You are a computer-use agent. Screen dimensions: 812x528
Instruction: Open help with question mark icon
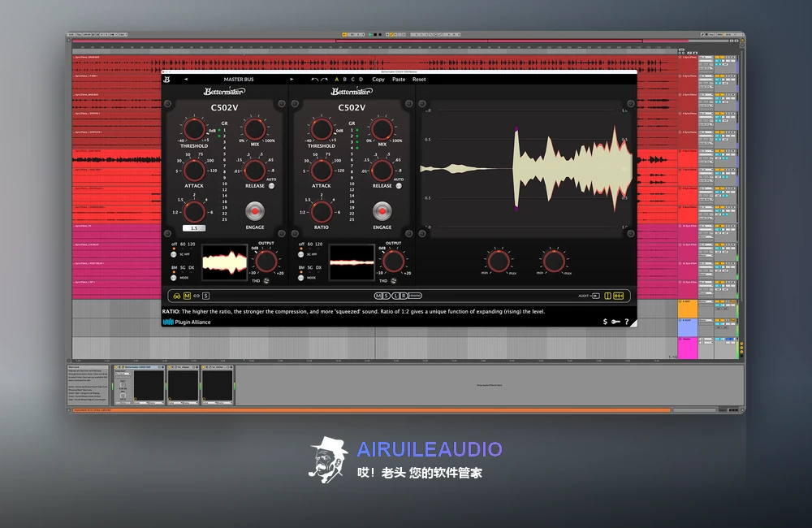click(627, 322)
